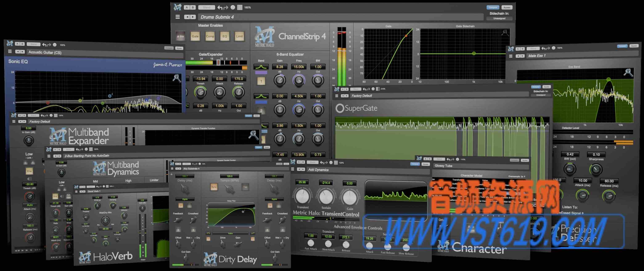Click the undo arrow in Drums Submix 4 header

220,7
